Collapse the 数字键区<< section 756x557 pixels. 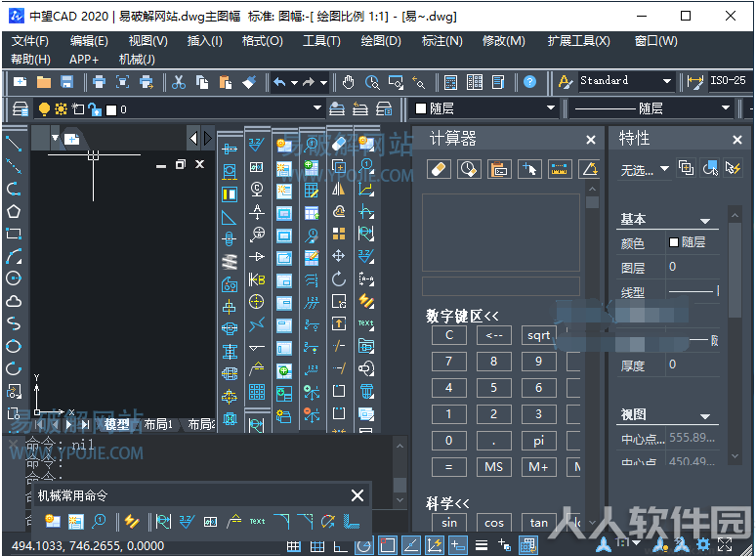coord(462,317)
